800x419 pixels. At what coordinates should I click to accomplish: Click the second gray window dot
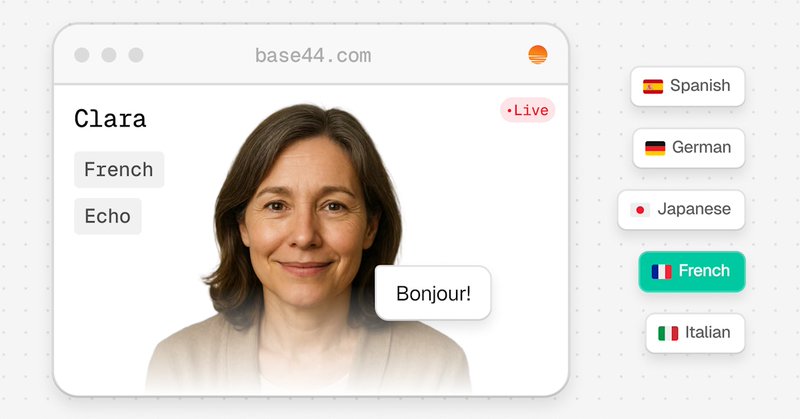click(x=109, y=55)
